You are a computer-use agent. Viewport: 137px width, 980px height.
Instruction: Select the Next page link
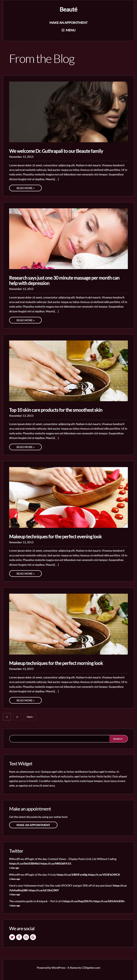tap(30, 717)
